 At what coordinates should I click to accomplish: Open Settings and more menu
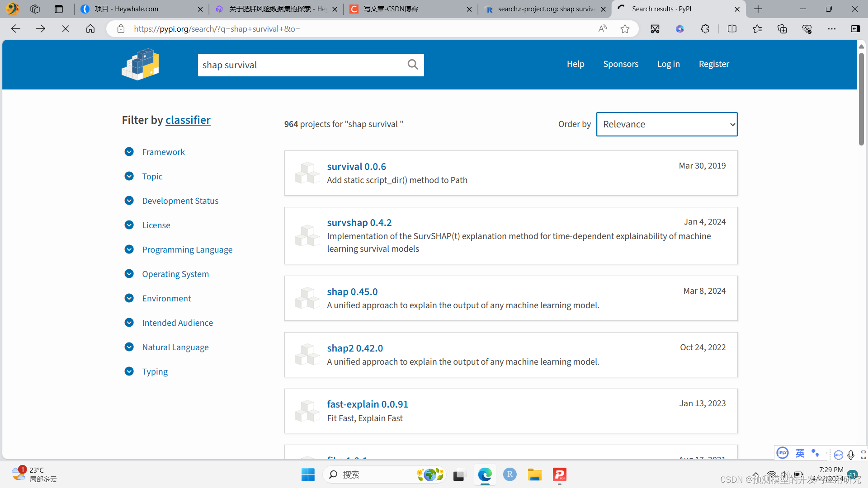click(x=832, y=29)
